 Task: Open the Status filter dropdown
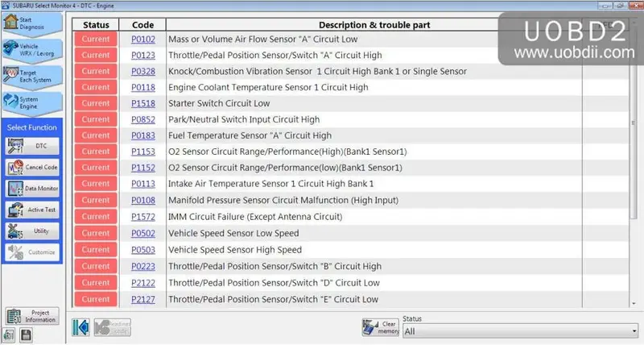[520, 331]
